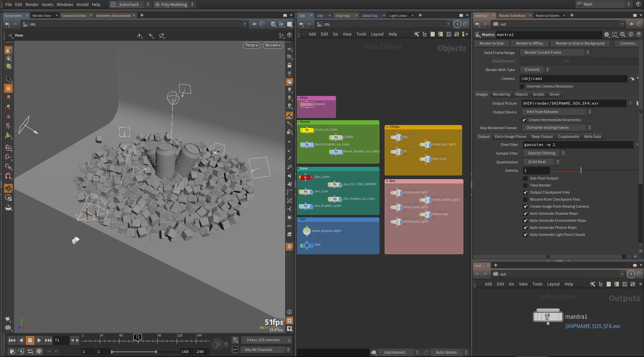
Task: Click the dopnet1 node in Simus box
Action: click(x=307, y=104)
